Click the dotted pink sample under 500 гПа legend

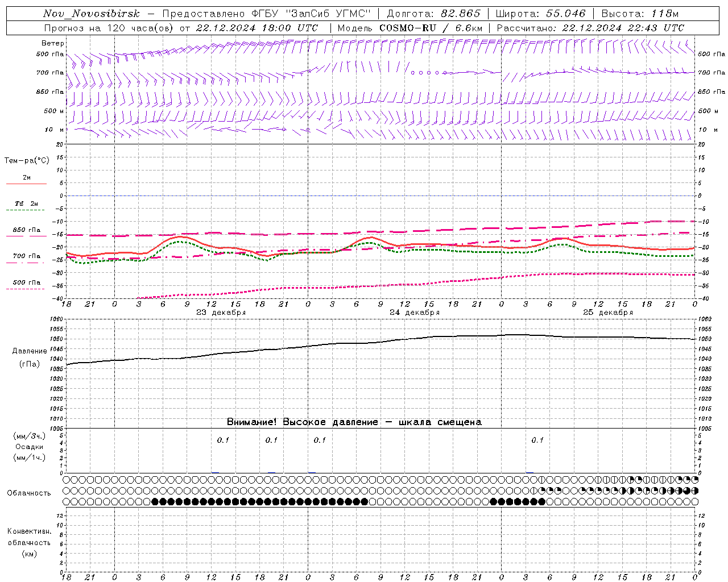26,289
